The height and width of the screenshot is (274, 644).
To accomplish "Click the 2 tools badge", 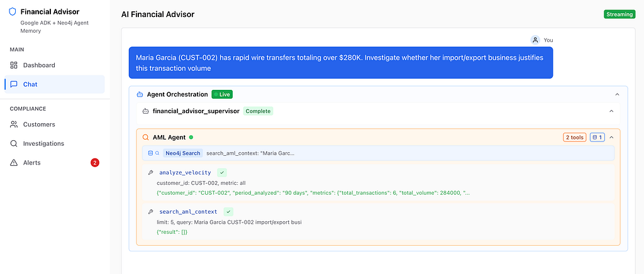I will pyautogui.click(x=574, y=137).
